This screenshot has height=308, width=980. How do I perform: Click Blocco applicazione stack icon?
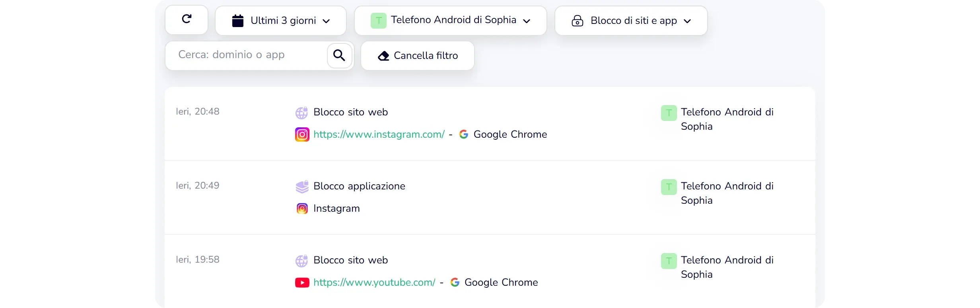[x=302, y=187]
